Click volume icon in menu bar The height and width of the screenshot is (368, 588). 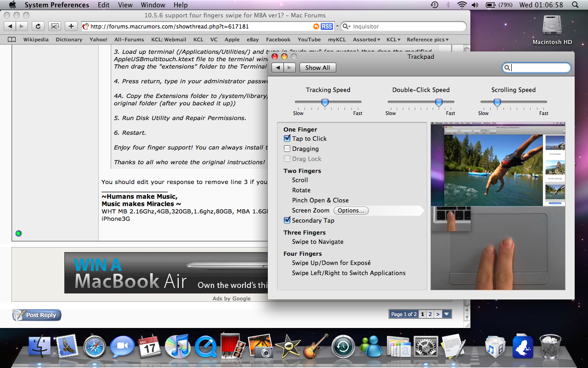point(475,5)
